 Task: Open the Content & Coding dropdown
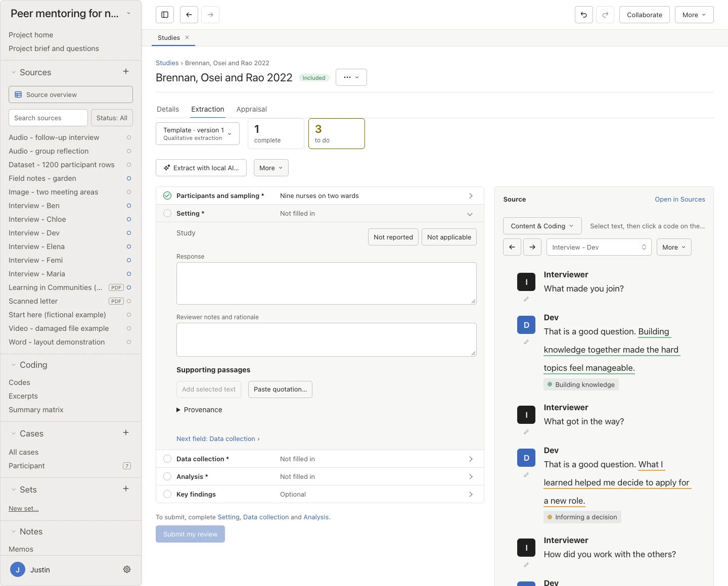[x=542, y=226]
